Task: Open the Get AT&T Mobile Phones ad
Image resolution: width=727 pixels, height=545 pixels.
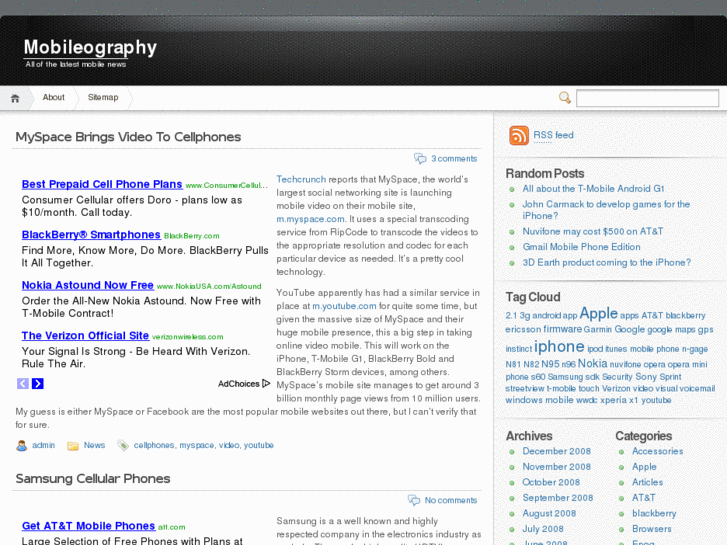Action: pyautogui.click(x=88, y=526)
